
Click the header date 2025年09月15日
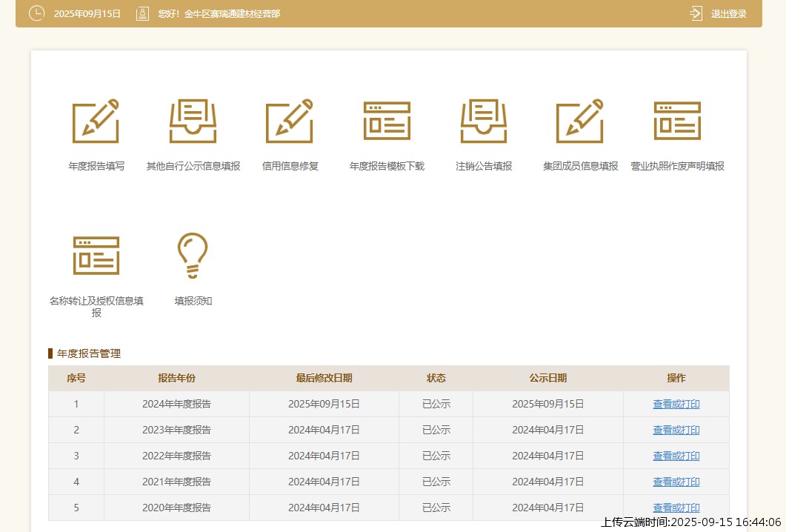87,14
